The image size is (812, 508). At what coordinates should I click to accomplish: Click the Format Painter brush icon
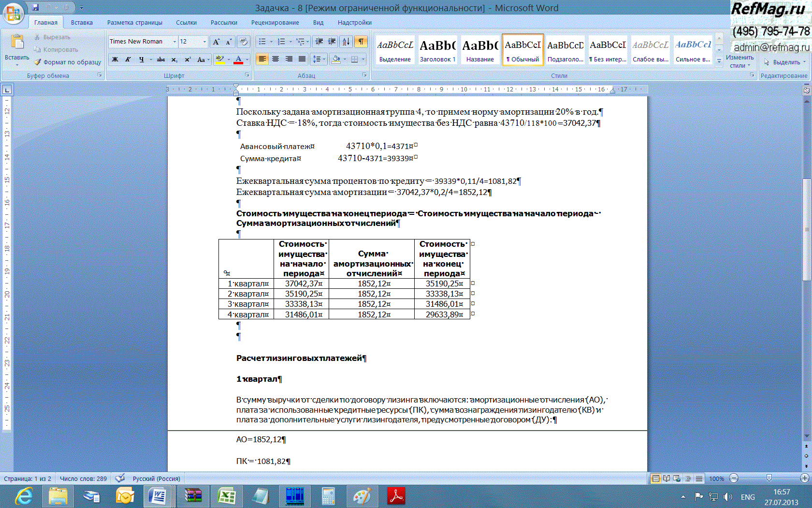[x=38, y=62]
